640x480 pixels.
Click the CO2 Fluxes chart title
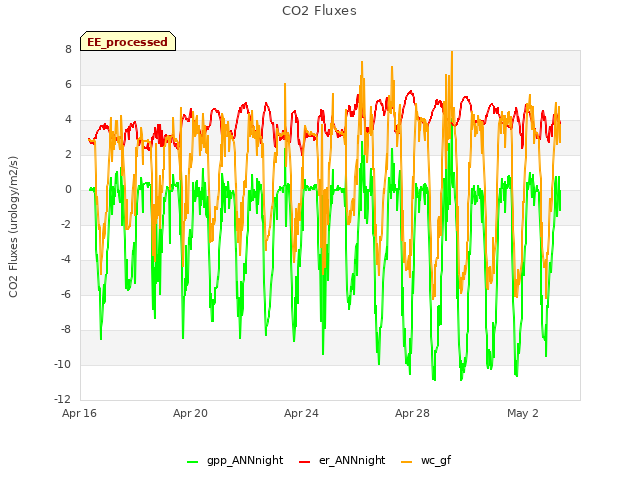(x=320, y=11)
